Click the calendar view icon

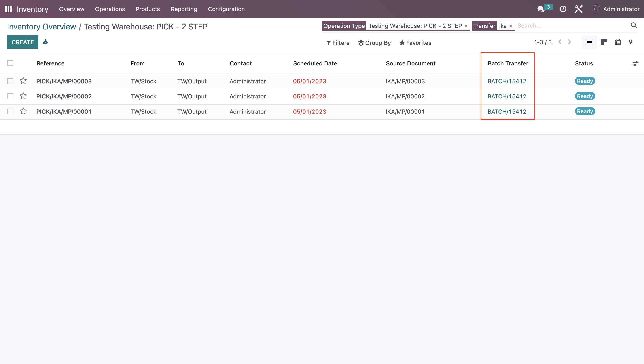tap(618, 42)
